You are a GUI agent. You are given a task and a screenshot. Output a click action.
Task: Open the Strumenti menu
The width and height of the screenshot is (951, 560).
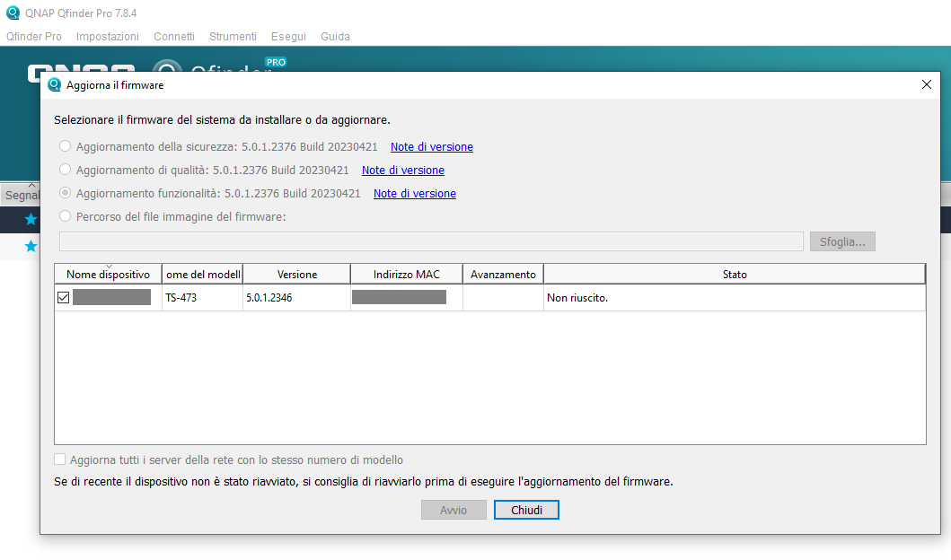click(233, 37)
